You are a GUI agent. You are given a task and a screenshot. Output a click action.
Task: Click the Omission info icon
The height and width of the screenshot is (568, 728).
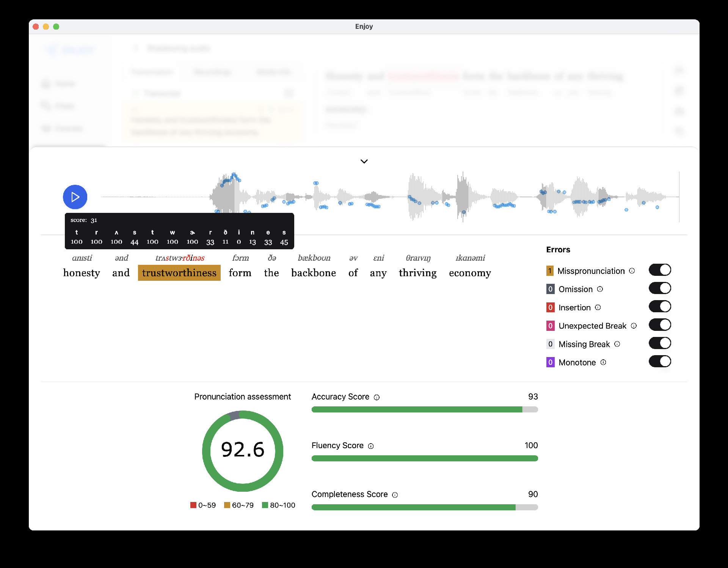pyautogui.click(x=600, y=289)
